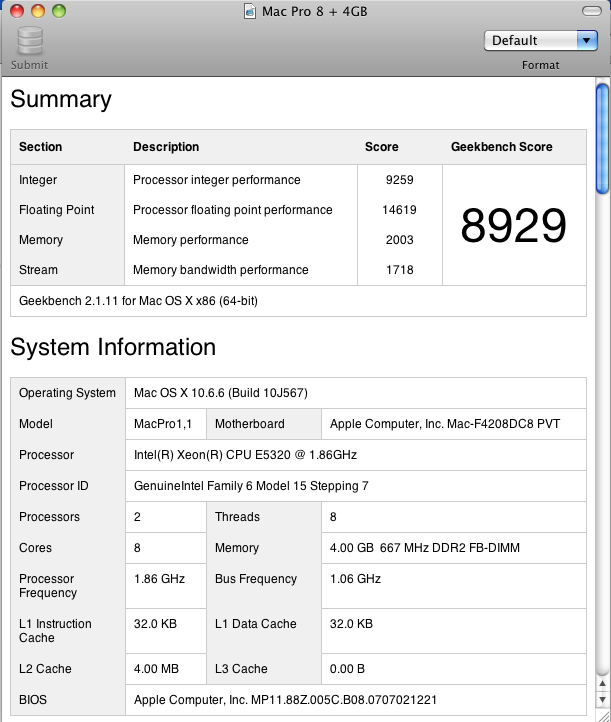The height and width of the screenshot is (722, 611).
Task: Click the 1.06 GHz bus frequency value
Action: pos(355,578)
